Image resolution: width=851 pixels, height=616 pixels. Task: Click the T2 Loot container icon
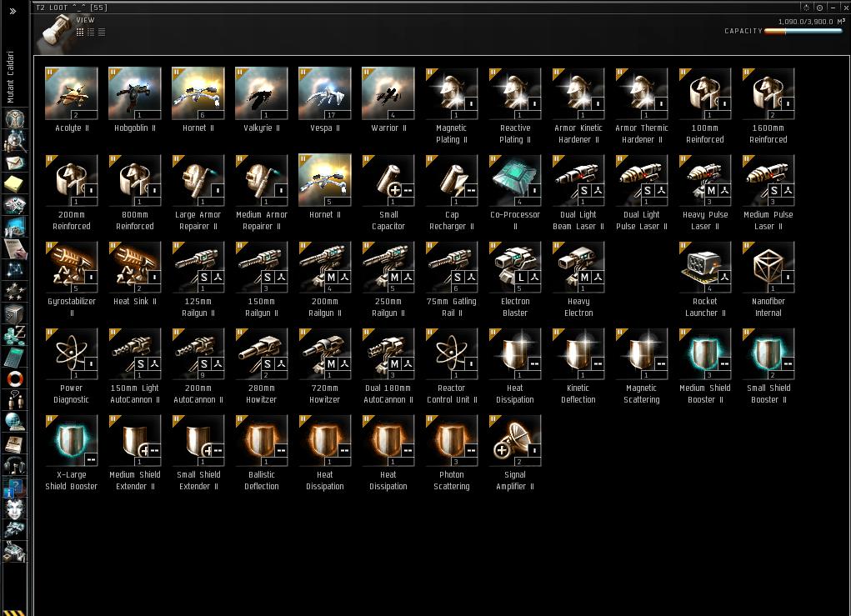(55, 32)
